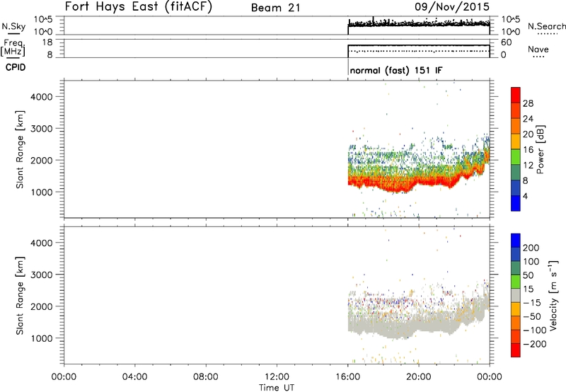Click the 'Beam 21' label
The width and height of the screenshot is (566, 392).
(x=276, y=8)
